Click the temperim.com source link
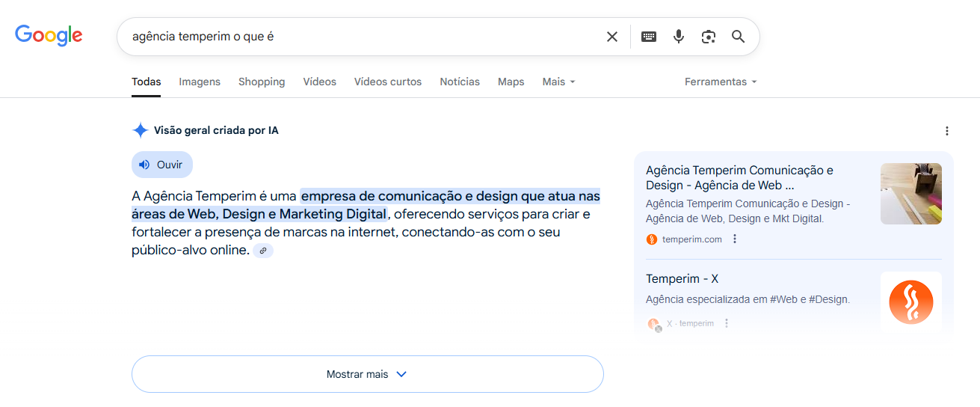This screenshot has width=980, height=407. tap(692, 239)
